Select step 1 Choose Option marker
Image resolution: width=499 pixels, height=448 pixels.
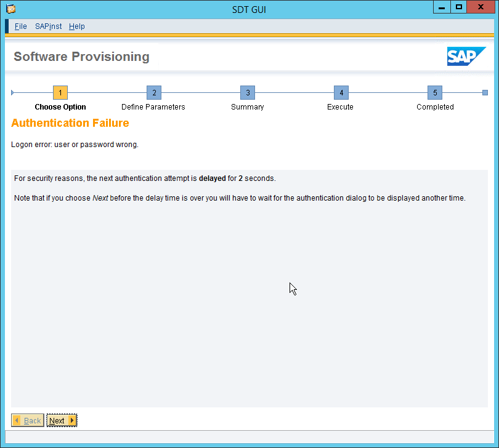tap(60, 93)
